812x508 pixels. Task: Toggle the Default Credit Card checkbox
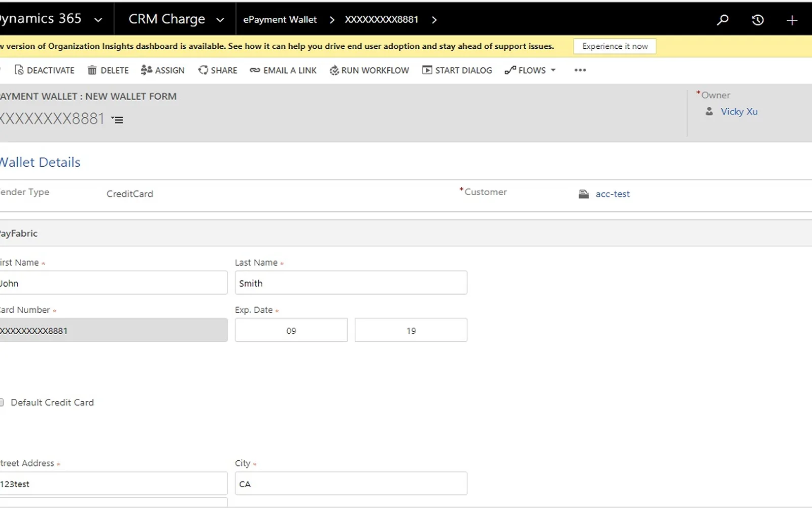tap(2, 402)
